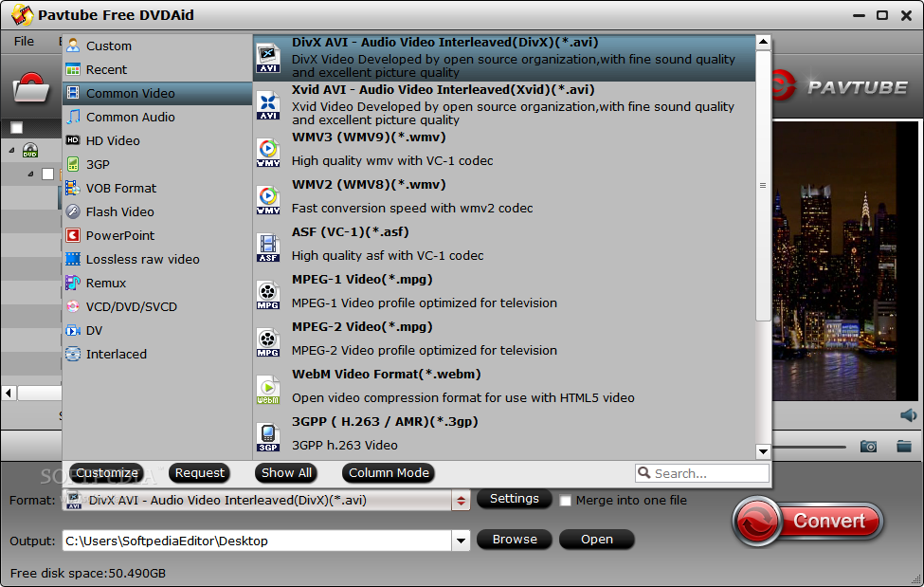The width and height of the screenshot is (924, 587).
Task: Click the format list vertical scrollbar thumb
Action: (763, 185)
